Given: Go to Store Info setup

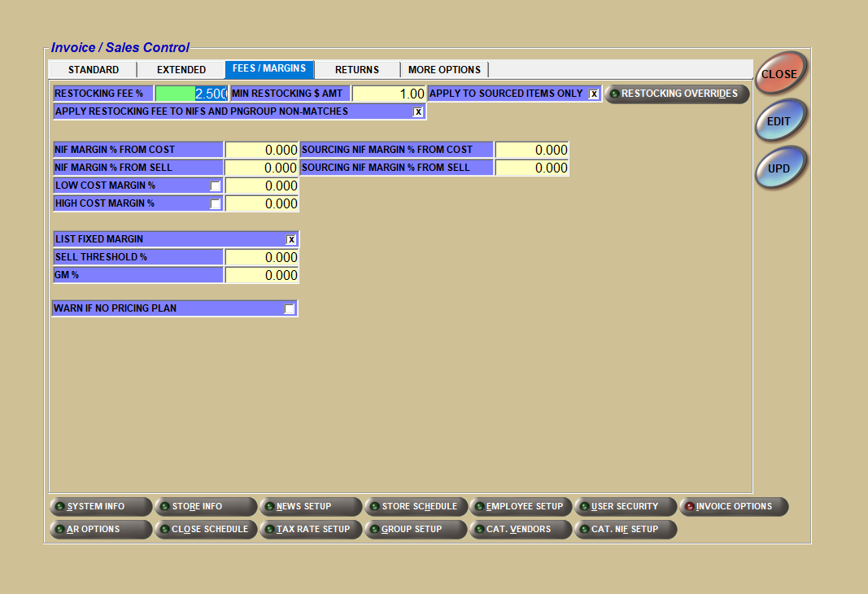Looking at the screenshot, I should [x=206, y=507].
